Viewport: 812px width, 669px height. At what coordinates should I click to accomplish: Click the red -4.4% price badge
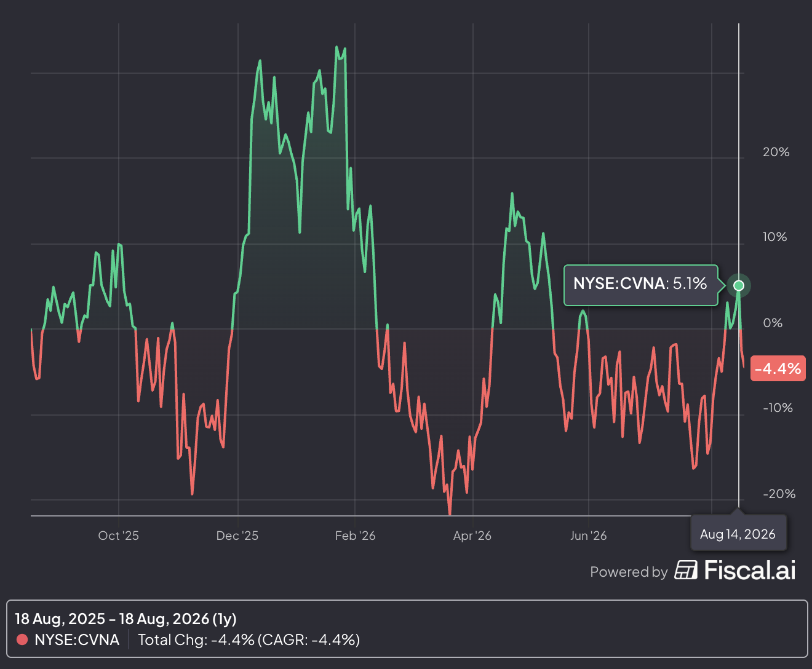(x=778, y=368)
